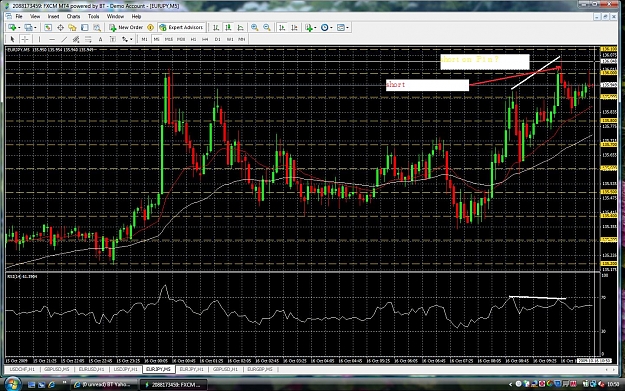Draw a vertical line tool
Image resolution: width=625 pixels, height=391 pixels.
coord(39,39)
